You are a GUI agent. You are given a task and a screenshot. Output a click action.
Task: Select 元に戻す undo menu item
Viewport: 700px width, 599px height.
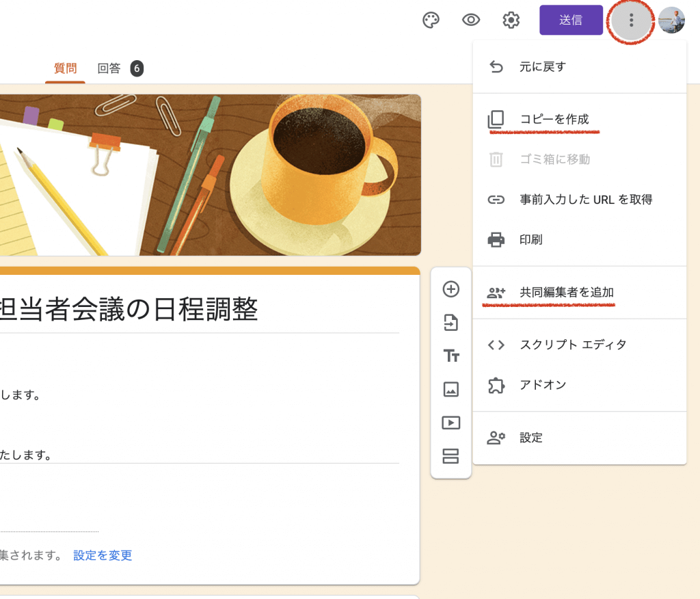tap(543, 67)
